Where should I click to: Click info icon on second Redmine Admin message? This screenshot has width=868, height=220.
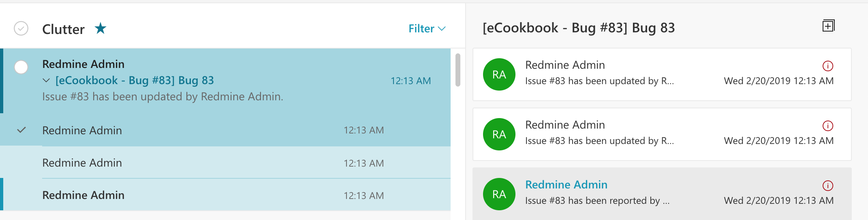(828, 126)
